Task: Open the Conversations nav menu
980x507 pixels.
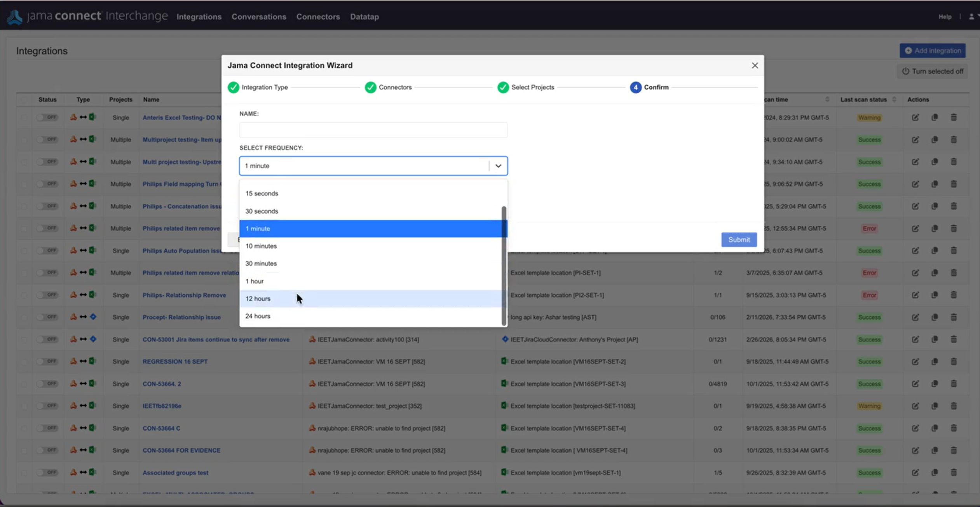Action: click(259, 17)
